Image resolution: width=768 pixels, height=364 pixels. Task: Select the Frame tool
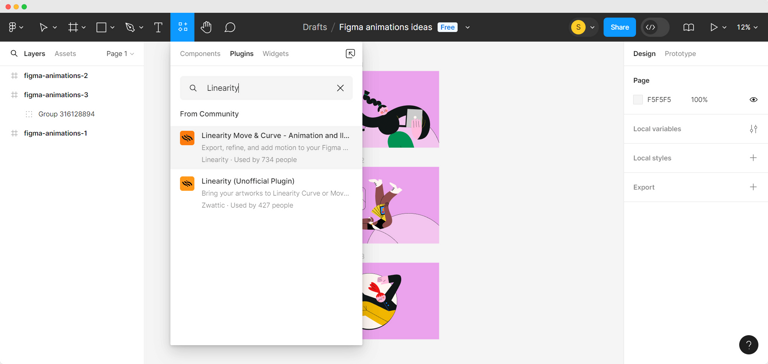[73, 27]
